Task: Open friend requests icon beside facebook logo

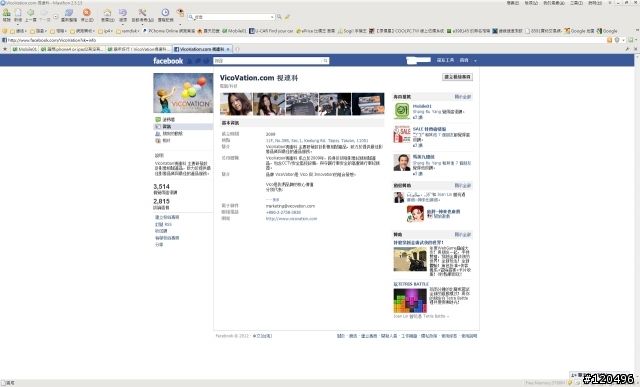Action: coord(190,61)
